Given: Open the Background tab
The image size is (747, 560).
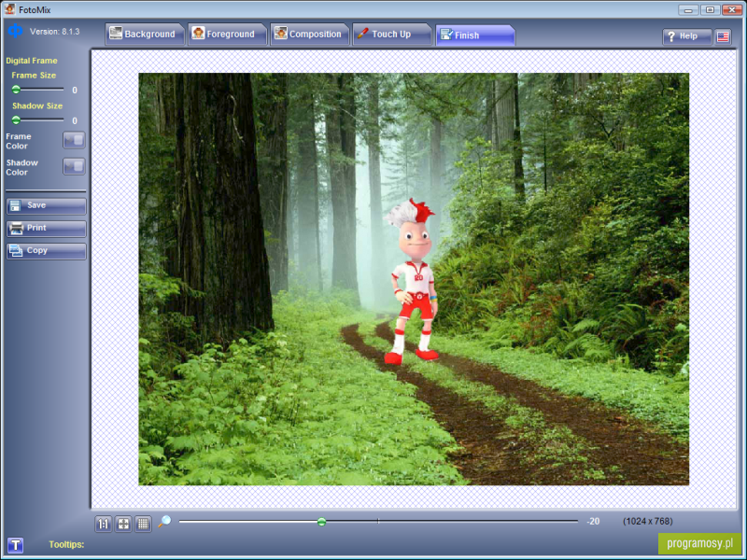Looking at the screenshot, I should tap(144, 35).
